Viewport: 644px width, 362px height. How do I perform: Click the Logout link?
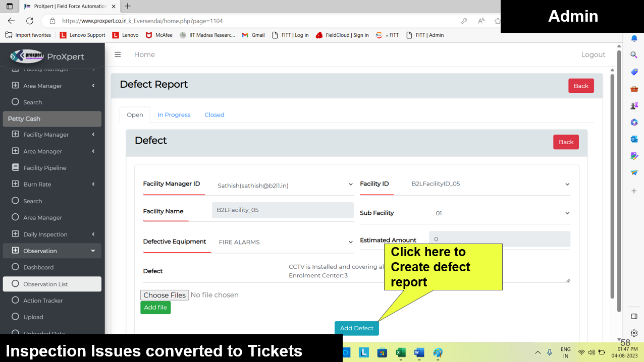(593, 54)
